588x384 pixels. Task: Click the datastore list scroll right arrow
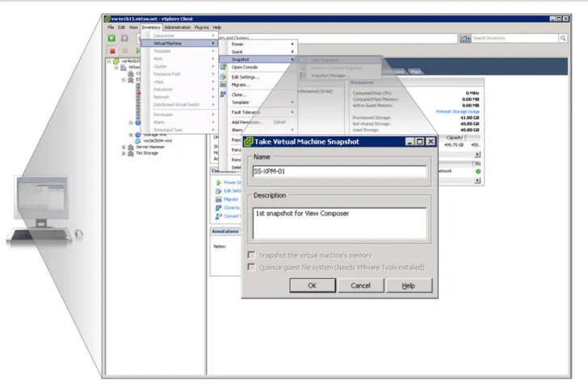click(x=477, y=154)
